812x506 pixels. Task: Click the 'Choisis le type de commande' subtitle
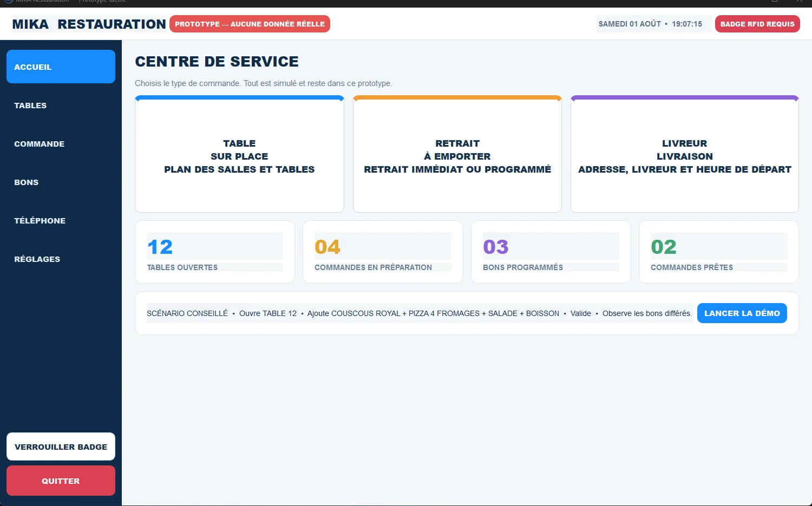click(263, 83)
